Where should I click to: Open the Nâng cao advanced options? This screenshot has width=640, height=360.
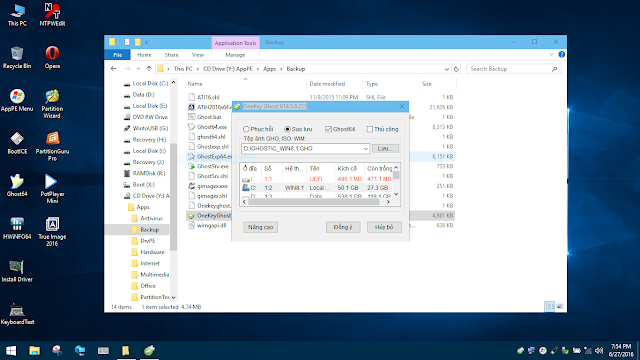[x=260, y=227]
